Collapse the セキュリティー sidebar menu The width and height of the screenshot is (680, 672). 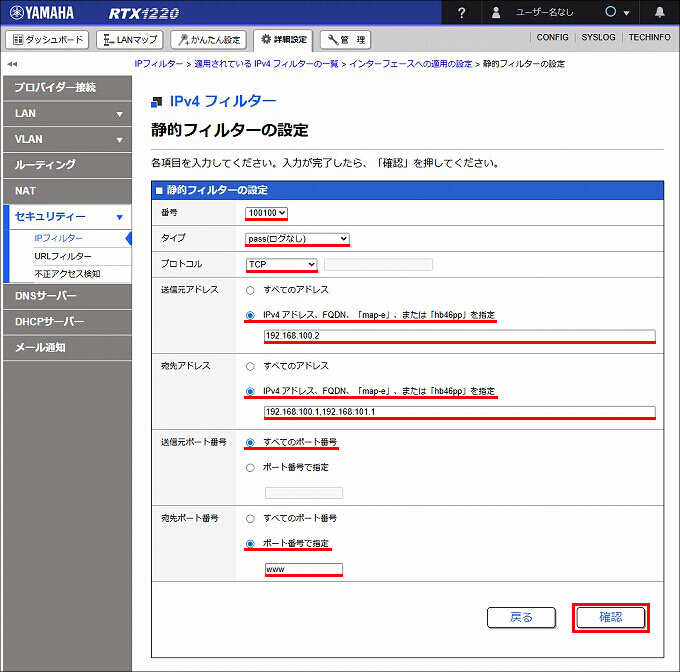point(67,217)
